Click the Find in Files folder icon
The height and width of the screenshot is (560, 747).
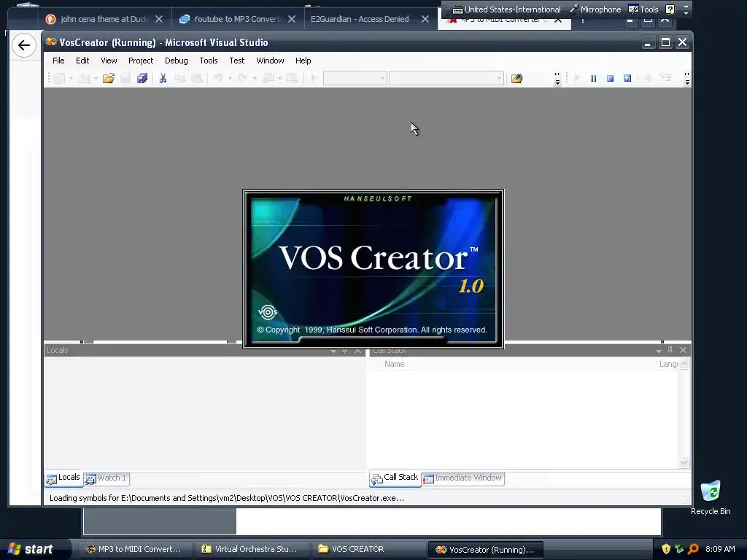pos(517,78)
